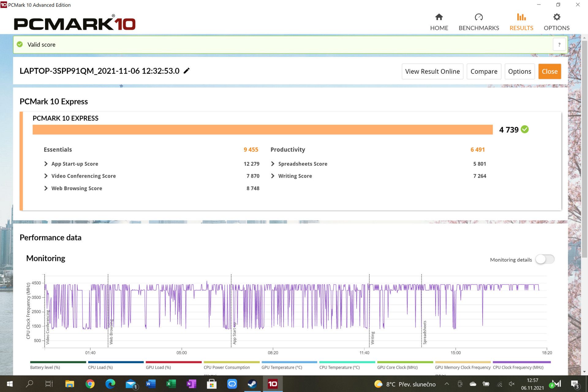Image resolution: width=588 pixels, height=392 pixels.
Task: Click the View Result Online button
Action: click(432, 71)
